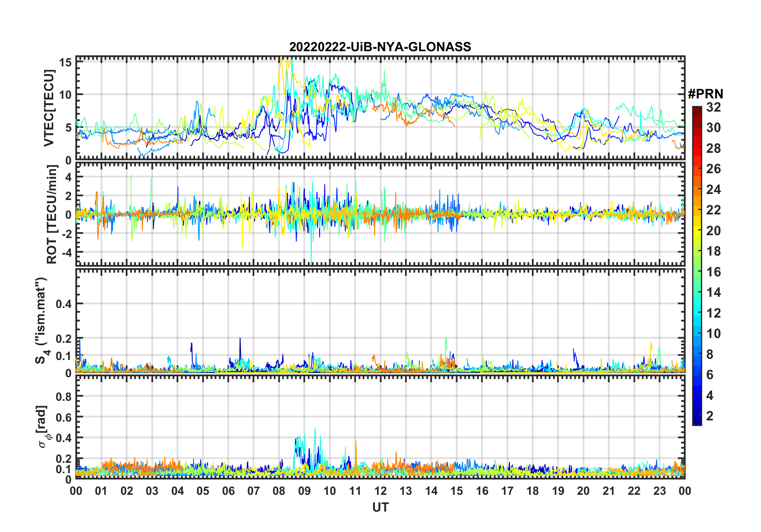This screenshot has height=532, width=761.
Task: Click the 16 label on the PRN colorbar
Action: pyautogui.click(x=714, y=272)
